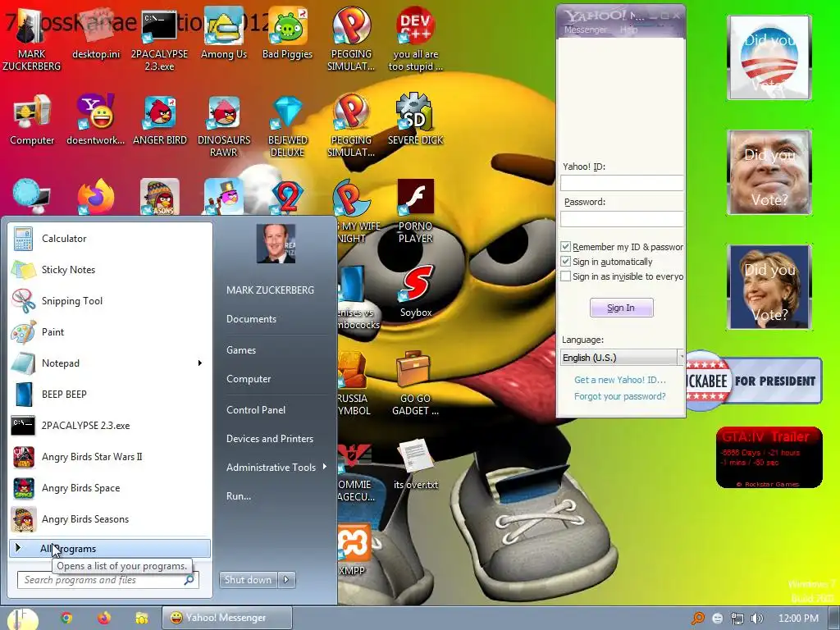Image resolution: width=840 pixels, height=630 pixels.
Task: Open the its over.txt file
Action: [x=416, y=464]
